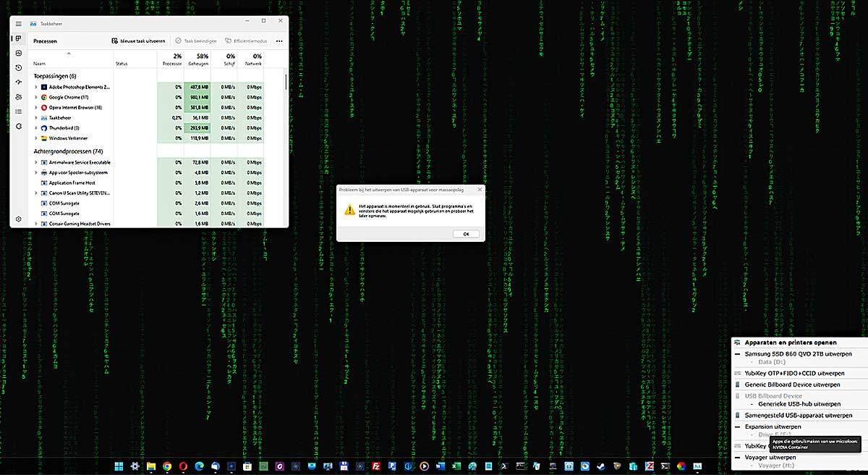
Task: Click 'Taak beëindigen' button
Action: pyautogui.click(x=195, y=41)
